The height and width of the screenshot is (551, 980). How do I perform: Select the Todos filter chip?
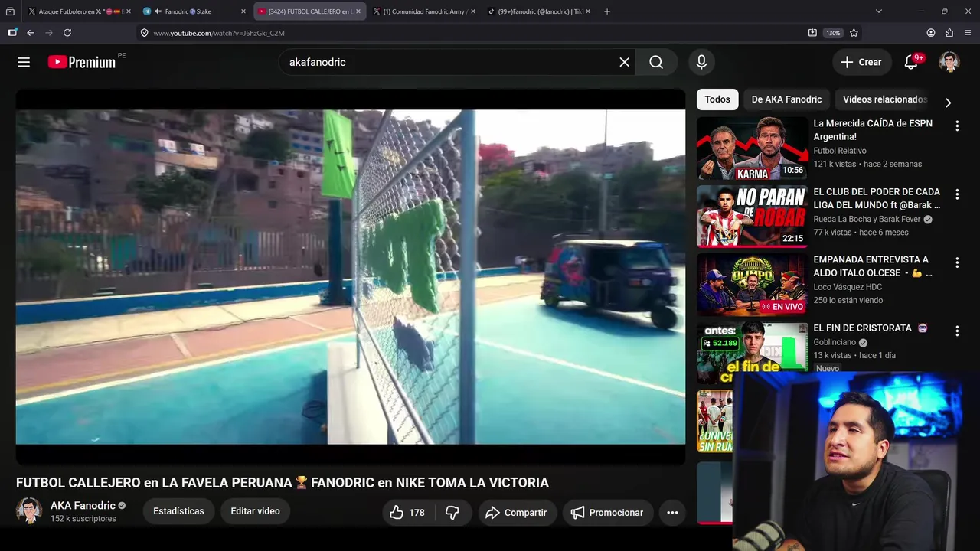point(717,99)
